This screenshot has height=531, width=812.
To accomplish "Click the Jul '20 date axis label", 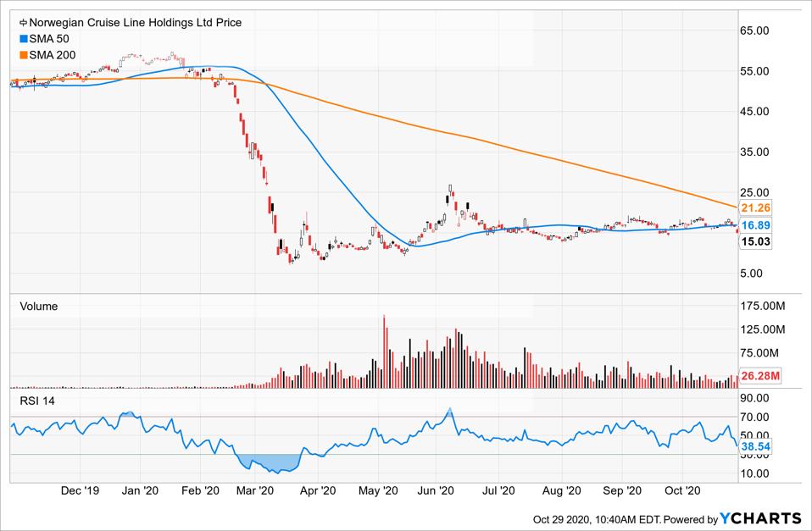I will click(x=498, y=490).
